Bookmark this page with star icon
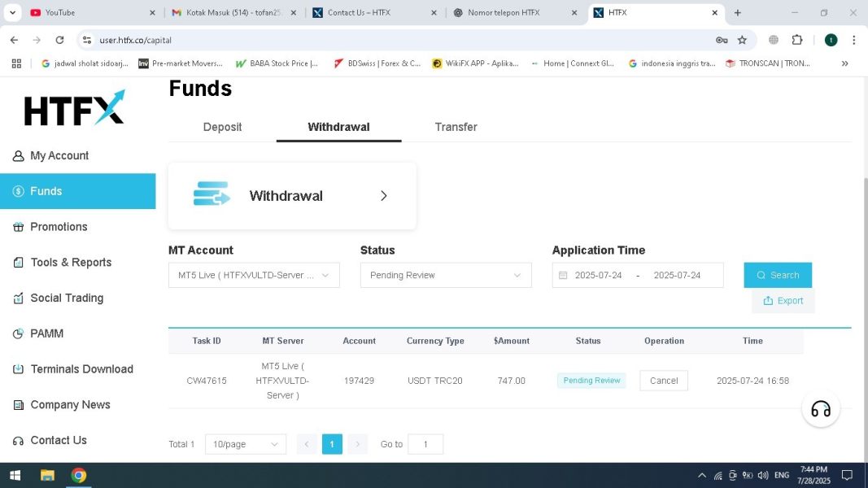 coord(742,40)
